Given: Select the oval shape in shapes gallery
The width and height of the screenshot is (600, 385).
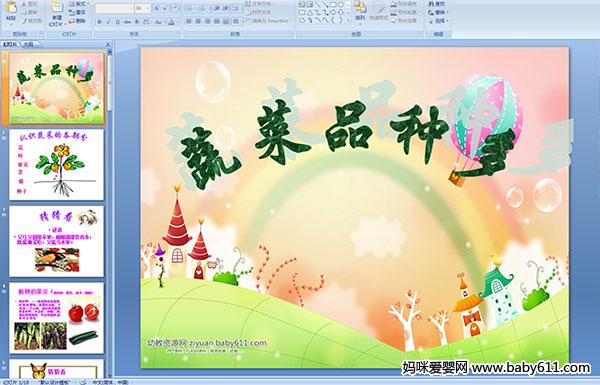Looking at the screenshot, I should pos(341,5).
